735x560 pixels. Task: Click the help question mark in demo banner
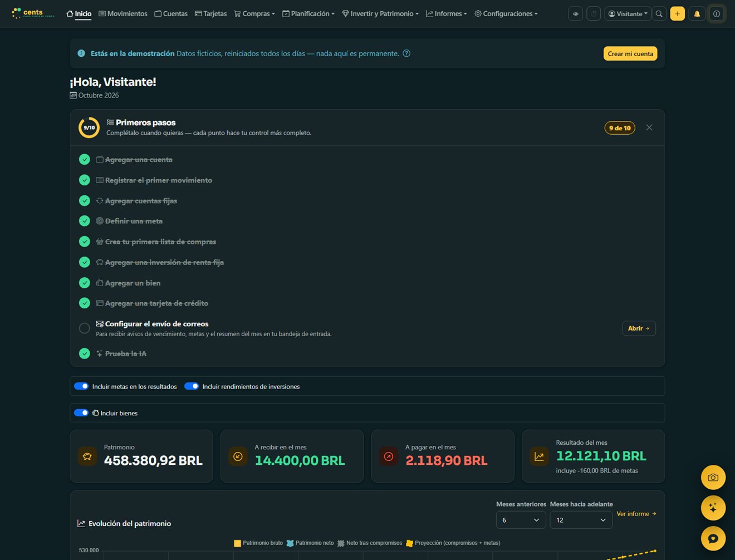[x=406, y=53]
